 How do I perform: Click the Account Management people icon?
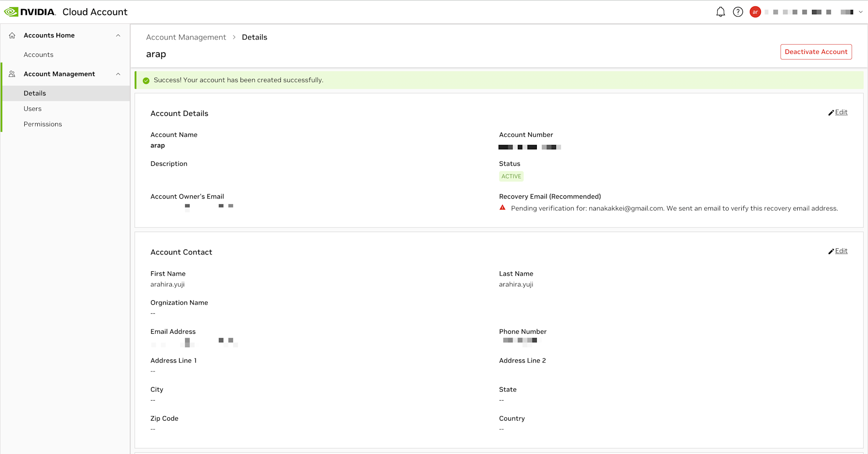tap(12, 74)
